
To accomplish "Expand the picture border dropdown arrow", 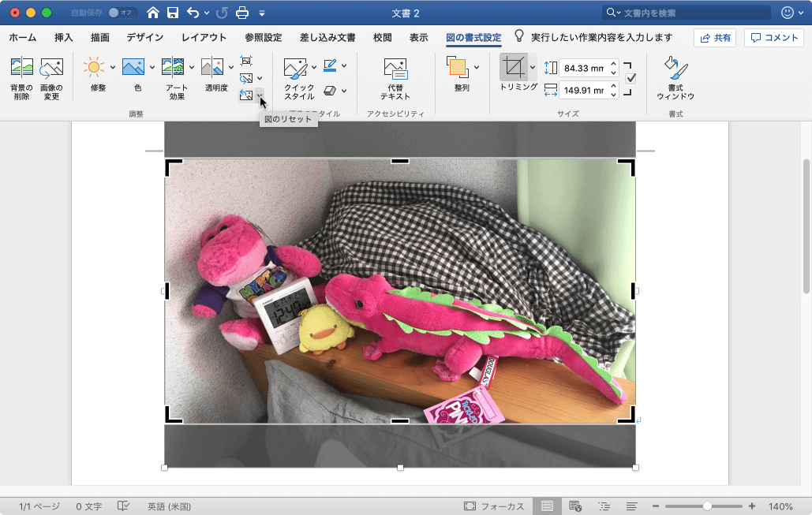I will 344,65.
